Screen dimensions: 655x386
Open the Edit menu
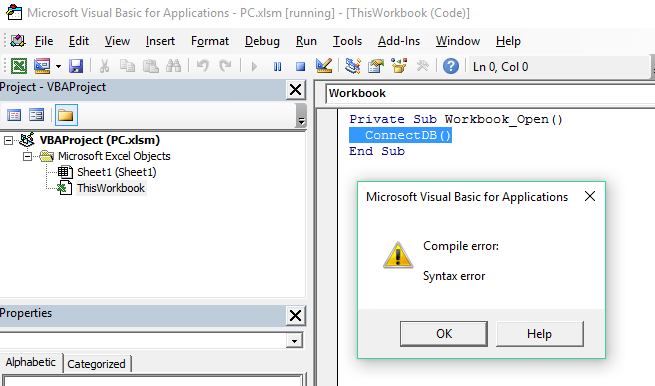pyautogui.click(x=79, y=41)
